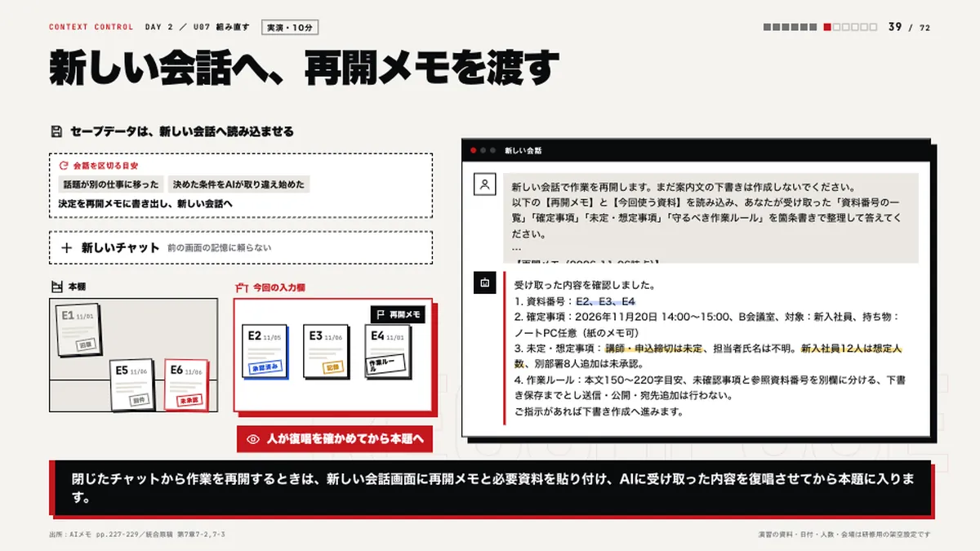
Task: Click the red dot in 新しい会話 title bar
Action: click(473, 151)
